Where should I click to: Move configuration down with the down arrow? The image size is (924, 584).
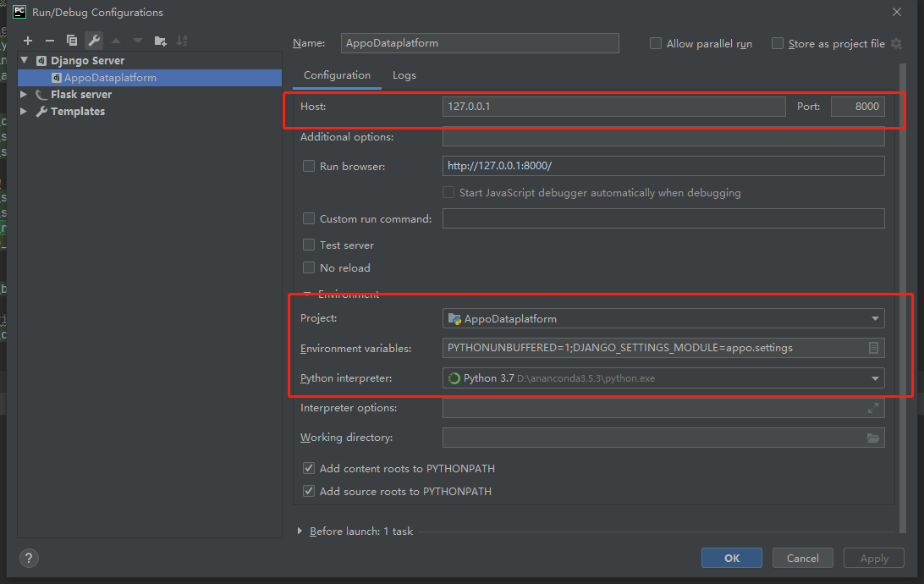138,41
